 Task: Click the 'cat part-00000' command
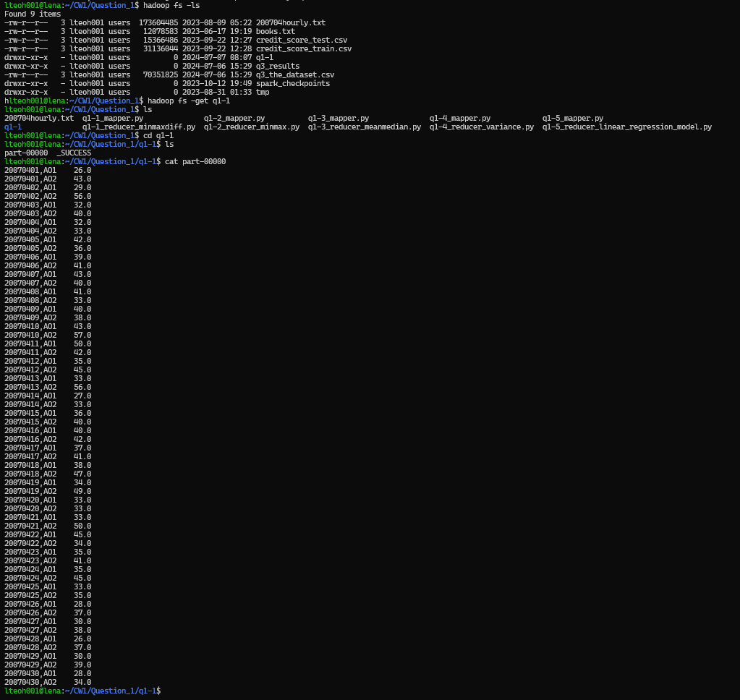[x=195, y=161]
